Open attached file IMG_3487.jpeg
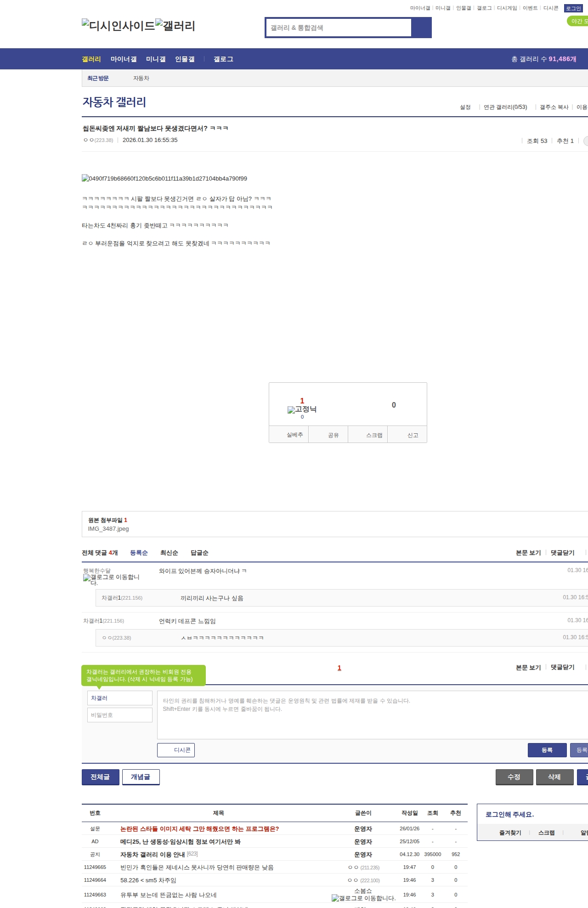This screenshot has height=908, width=588. [108, 529]
